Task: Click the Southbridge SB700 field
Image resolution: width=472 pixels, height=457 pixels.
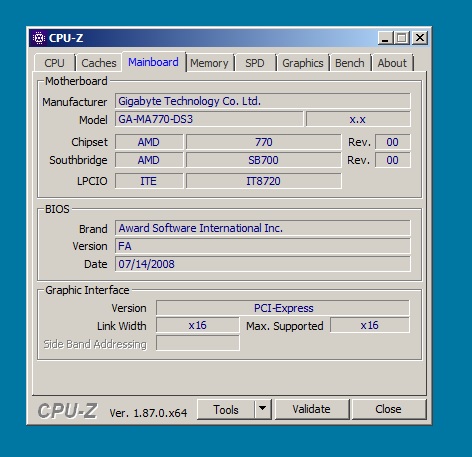Action: (x=263, y=160)
